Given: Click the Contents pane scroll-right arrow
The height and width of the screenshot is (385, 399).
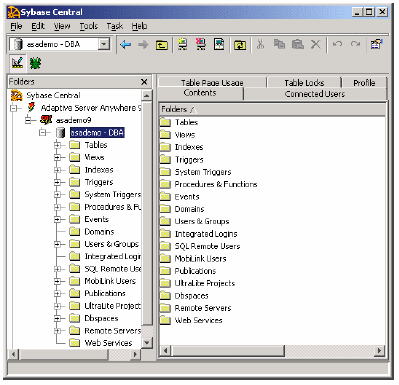Looking at the screenshot, I should (379, 351).
